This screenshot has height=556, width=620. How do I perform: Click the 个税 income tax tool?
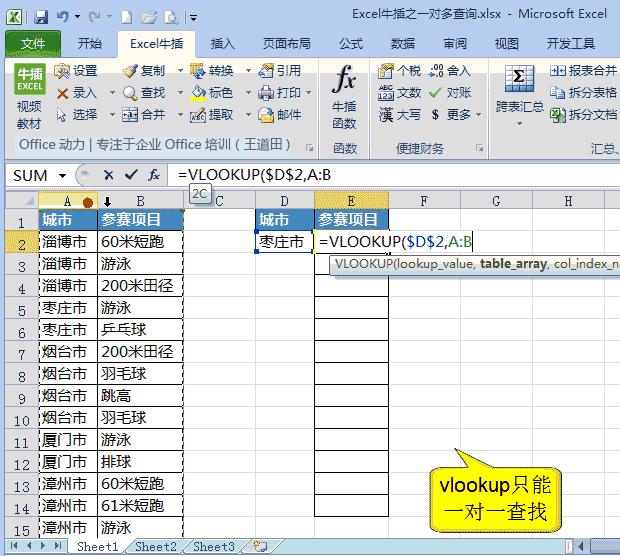point(399,71)
